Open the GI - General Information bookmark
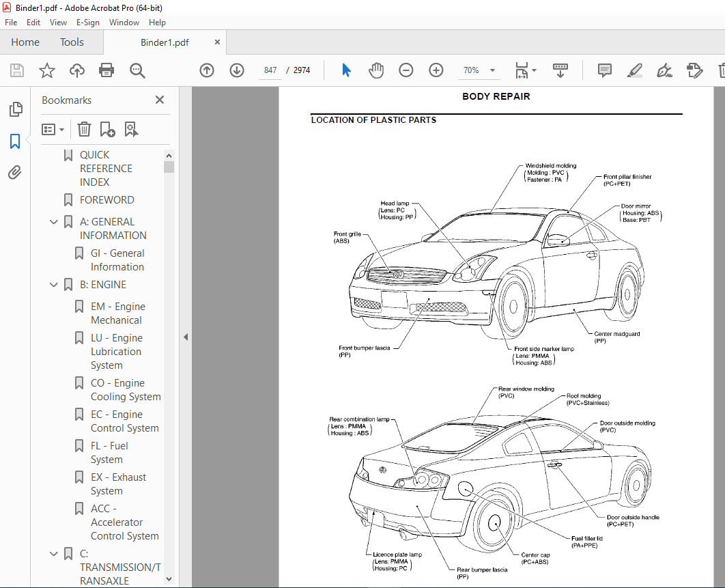Viewport: 725px width, 588px height. pos(117,260)
